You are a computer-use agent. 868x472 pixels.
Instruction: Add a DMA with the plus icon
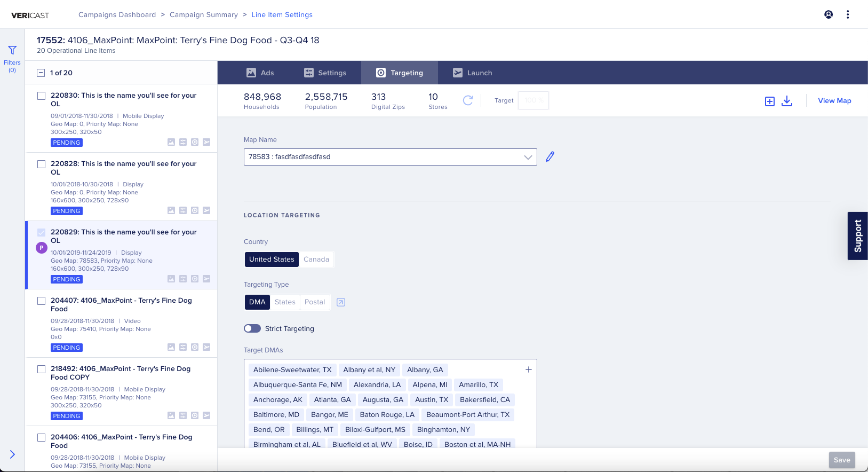(x=529, y=369)
